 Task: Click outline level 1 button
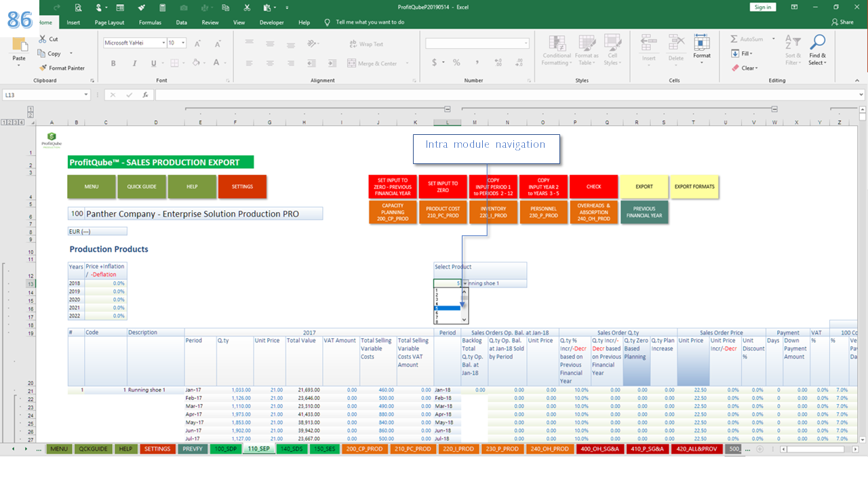[5, 123]
